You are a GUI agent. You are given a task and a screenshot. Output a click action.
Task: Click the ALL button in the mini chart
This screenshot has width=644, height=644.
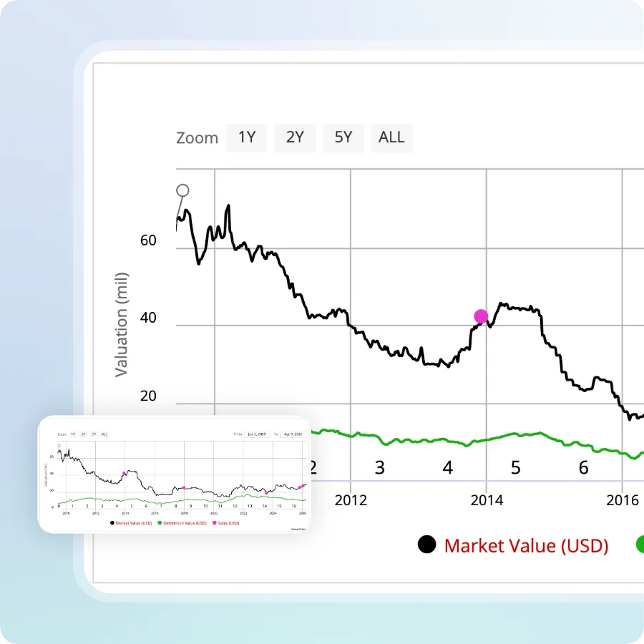(x=104, y=434)
